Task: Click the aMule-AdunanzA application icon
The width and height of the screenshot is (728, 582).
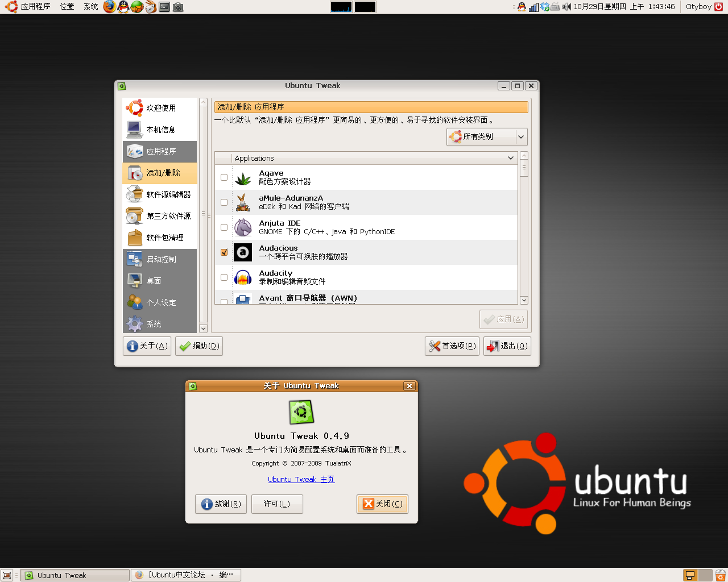Action: (243, 202)
